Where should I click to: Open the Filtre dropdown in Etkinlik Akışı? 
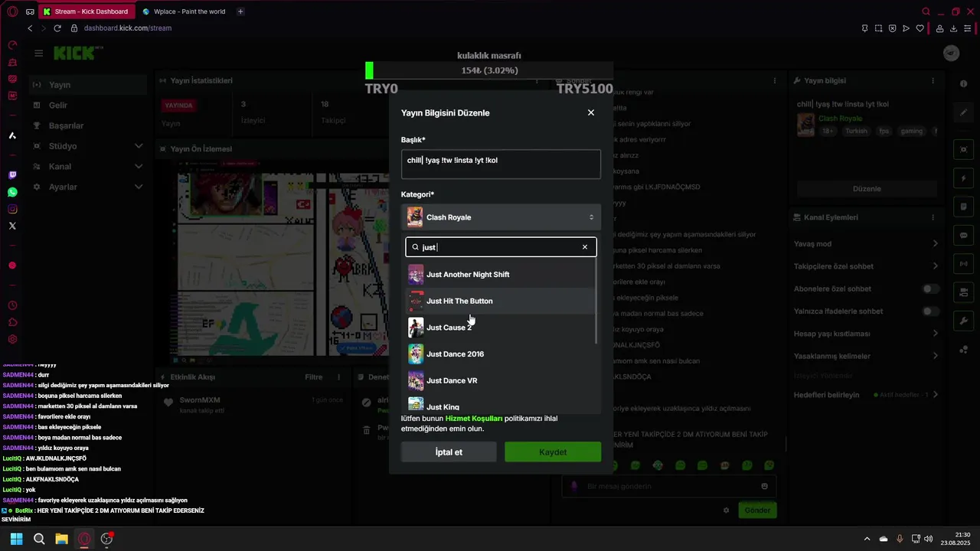314,377
